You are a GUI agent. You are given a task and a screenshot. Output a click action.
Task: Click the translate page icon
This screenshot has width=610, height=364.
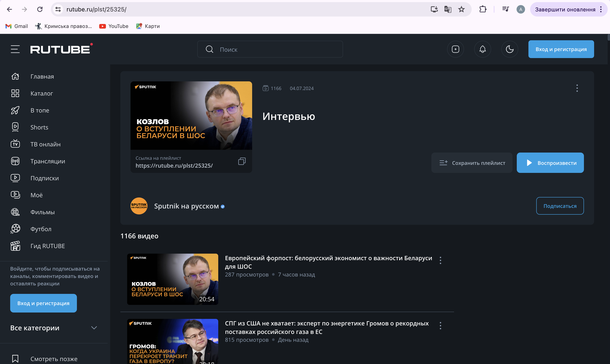tap(448, 9)
